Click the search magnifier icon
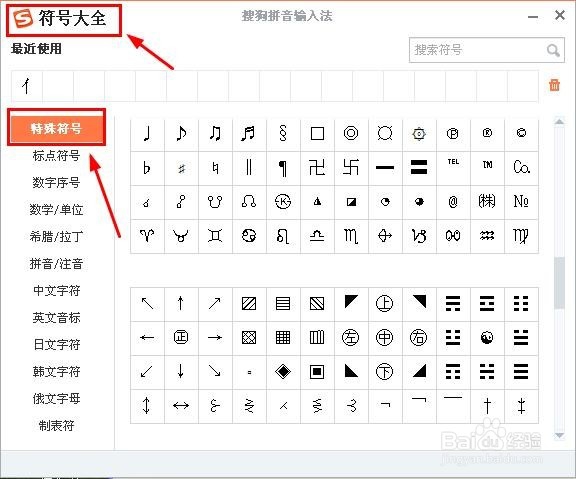The image size is (576, 479). pos(553,50)
